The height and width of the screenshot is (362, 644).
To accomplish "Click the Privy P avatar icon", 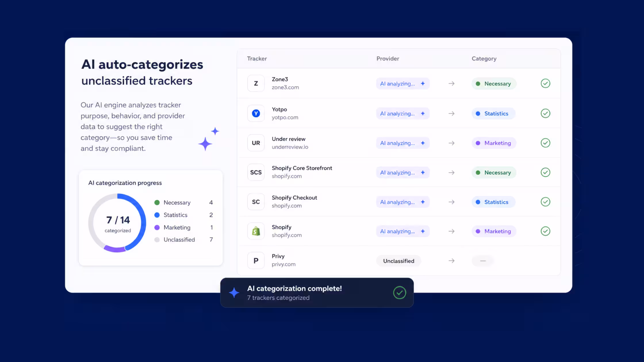I will point(256,261).
